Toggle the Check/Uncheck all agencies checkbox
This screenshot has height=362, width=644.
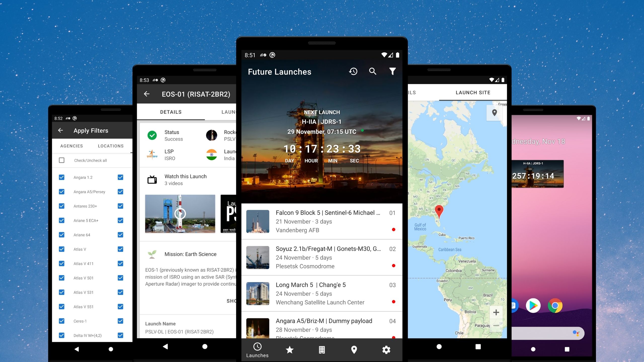pyautogui.click(x=62, y=160)
